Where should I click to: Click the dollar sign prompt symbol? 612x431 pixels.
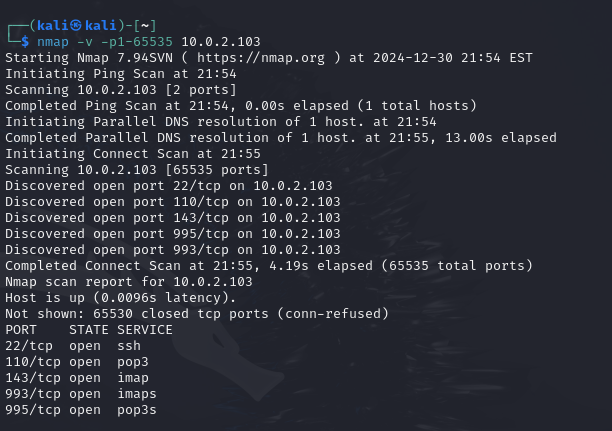[x=25, y=41]
